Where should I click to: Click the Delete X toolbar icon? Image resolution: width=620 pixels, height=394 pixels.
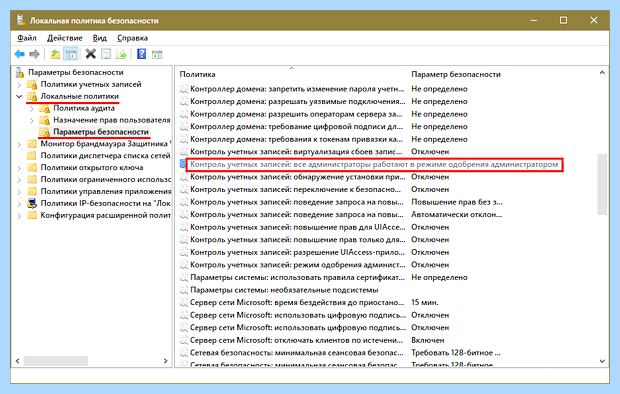click(91, 54)
